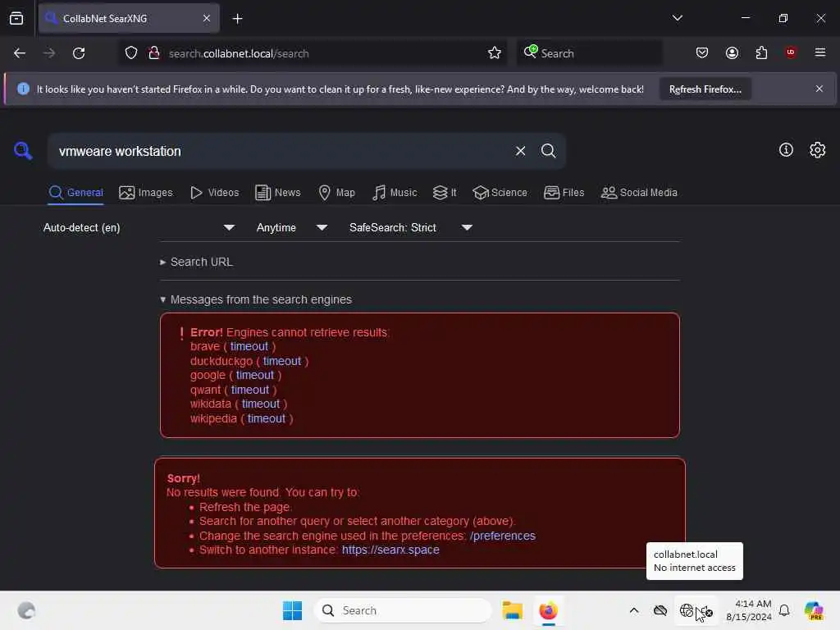This screenshot has width=840, height=630.
Task: Click the taskbar Search box
Action: pyautogui.click(x=402, y=610)
